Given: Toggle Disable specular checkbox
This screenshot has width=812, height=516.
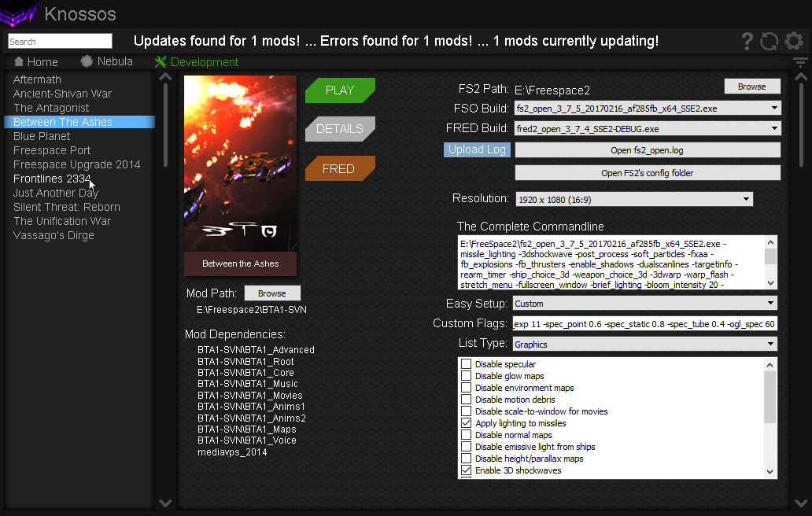Looking at the screenshot, I should (466, 364).
